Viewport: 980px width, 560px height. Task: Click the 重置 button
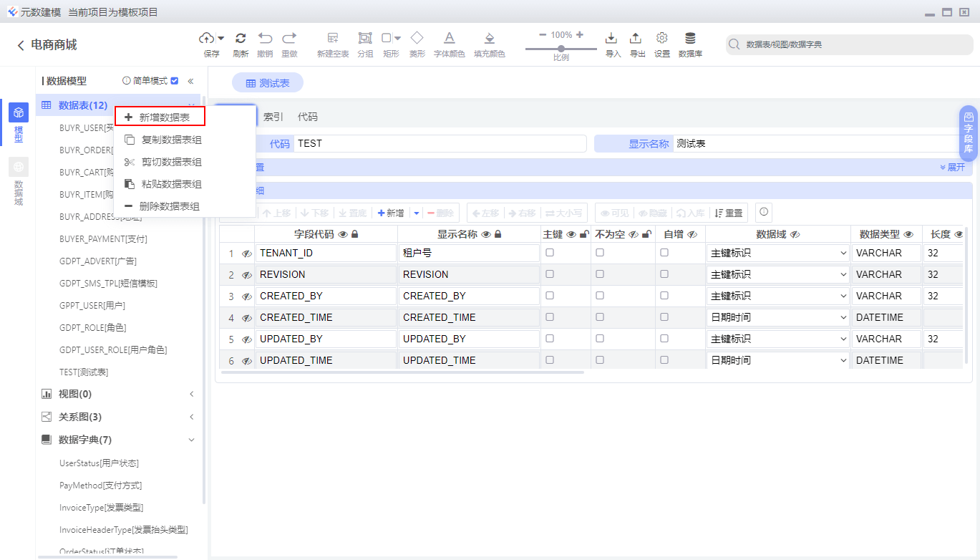click(729, 213)
